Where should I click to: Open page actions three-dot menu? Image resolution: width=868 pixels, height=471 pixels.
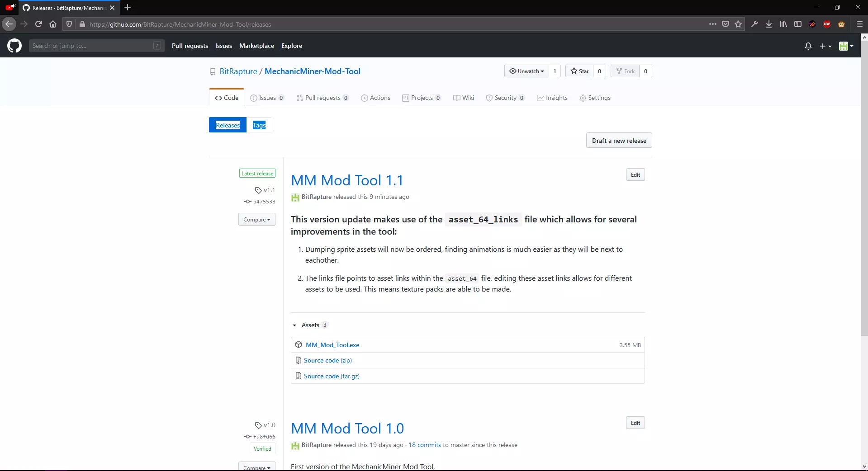tap(713, 24)
